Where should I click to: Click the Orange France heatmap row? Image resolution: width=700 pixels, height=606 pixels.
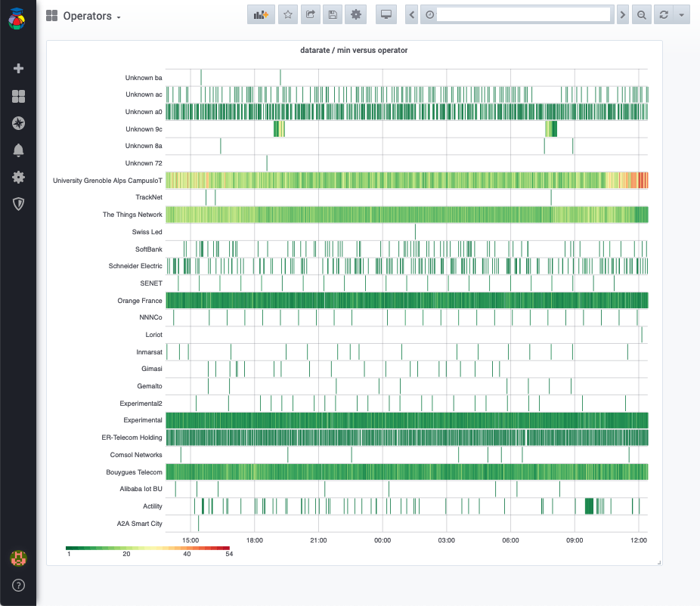(407, 300)
